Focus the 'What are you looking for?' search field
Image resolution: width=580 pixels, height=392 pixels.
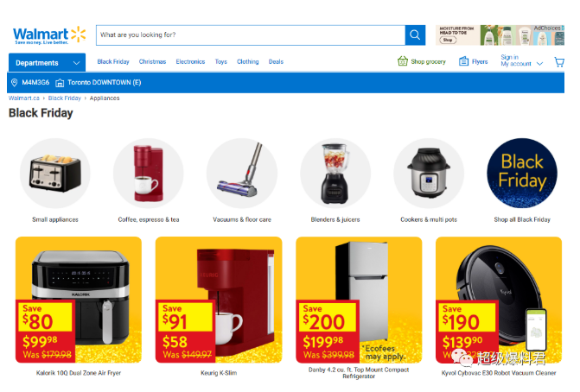tap(251, 35)
